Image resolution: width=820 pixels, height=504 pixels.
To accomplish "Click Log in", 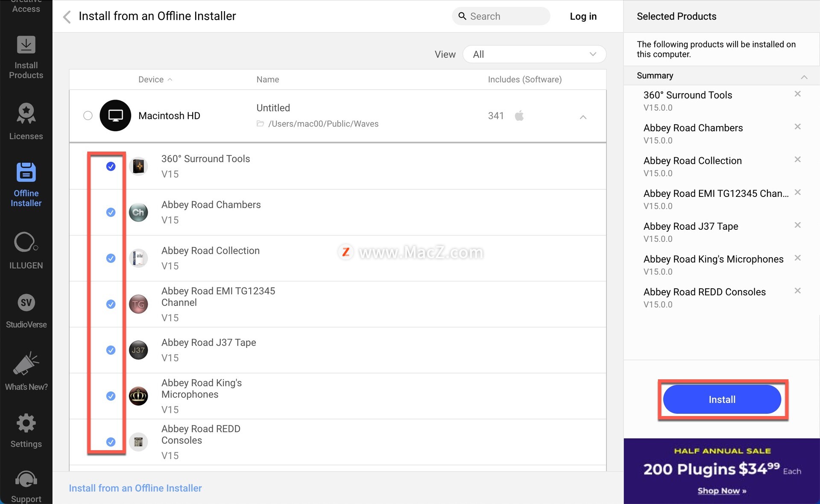I will (x=583, y=17).
